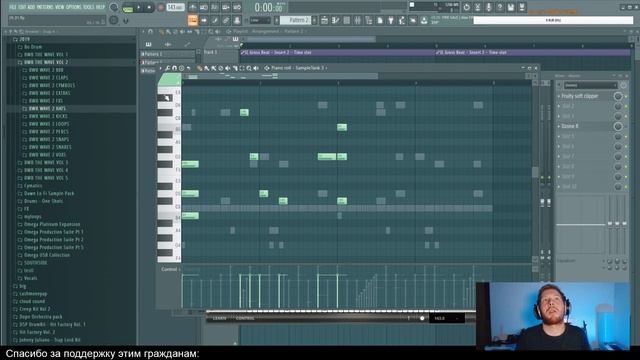Open Piano roll SampleTank 3 channel selector
This screenshot has width=640, height=360.
[x=300, y=68]
